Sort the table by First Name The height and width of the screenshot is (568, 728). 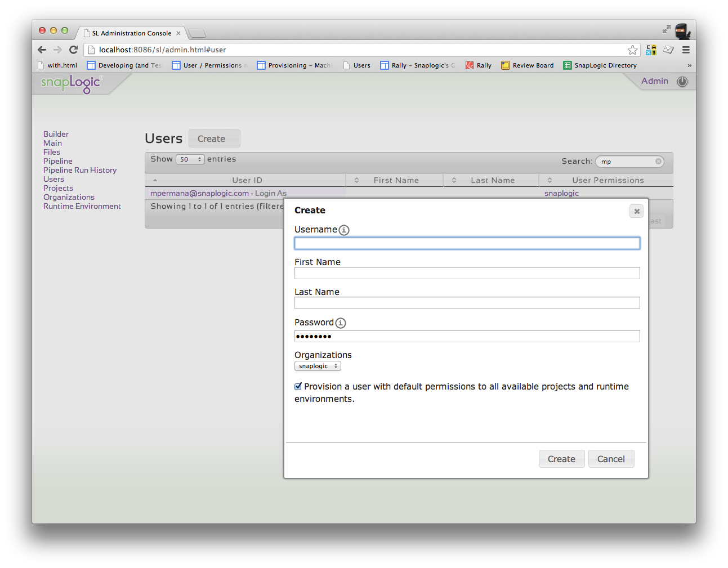coord(394,180)
